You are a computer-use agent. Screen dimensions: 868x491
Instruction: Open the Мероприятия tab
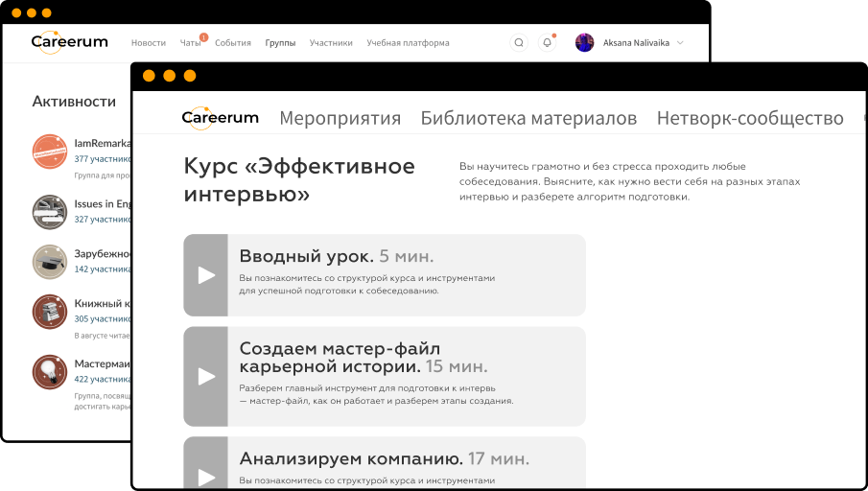pyautogui.click(x=340, y=119)
